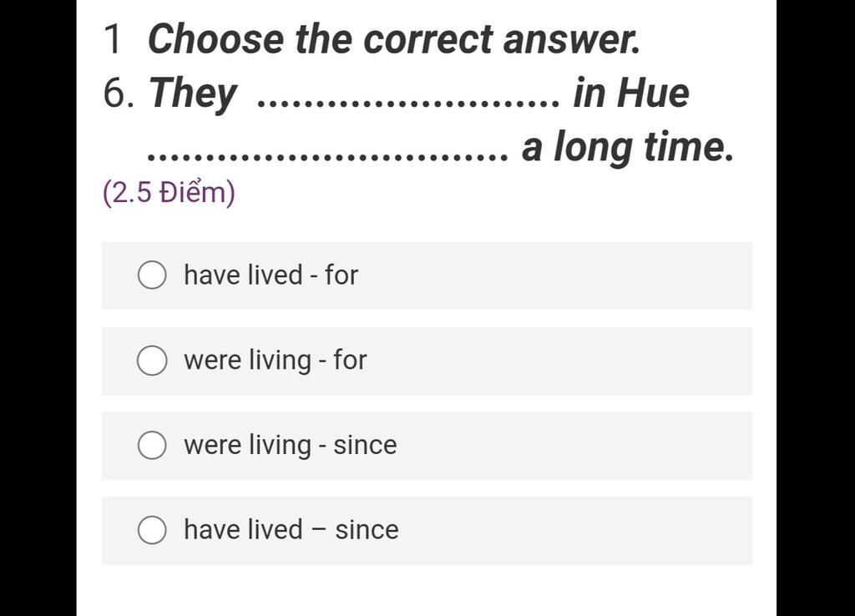Click the 'a long time.' text
855x616 pixels.
point(628,147)
